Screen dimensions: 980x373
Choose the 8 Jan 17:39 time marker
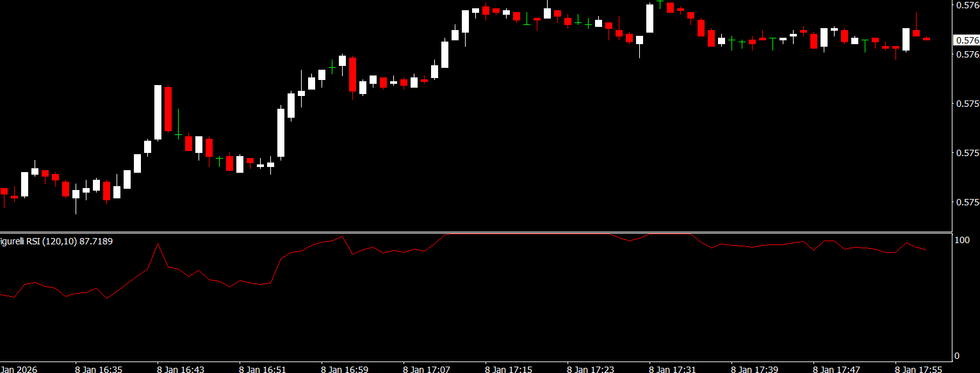754,369
